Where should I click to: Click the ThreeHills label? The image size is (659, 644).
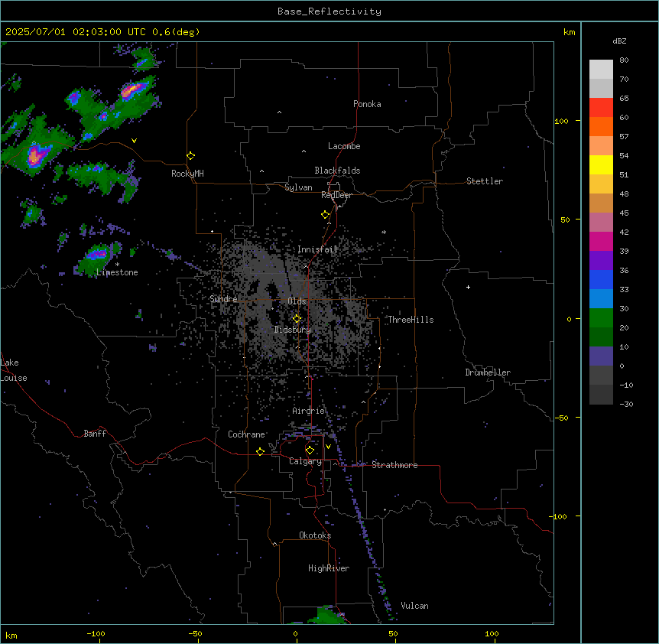tap(411, 320)
